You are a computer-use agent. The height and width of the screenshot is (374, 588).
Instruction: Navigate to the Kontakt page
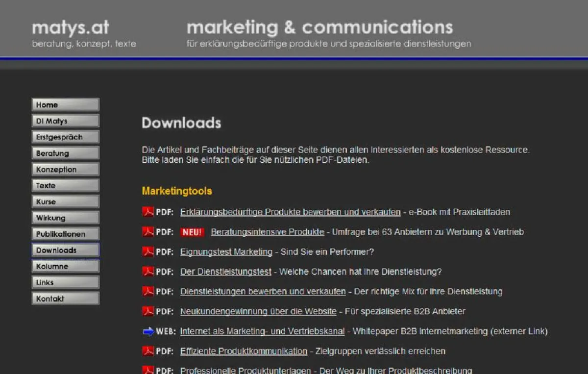click(65, 298)
